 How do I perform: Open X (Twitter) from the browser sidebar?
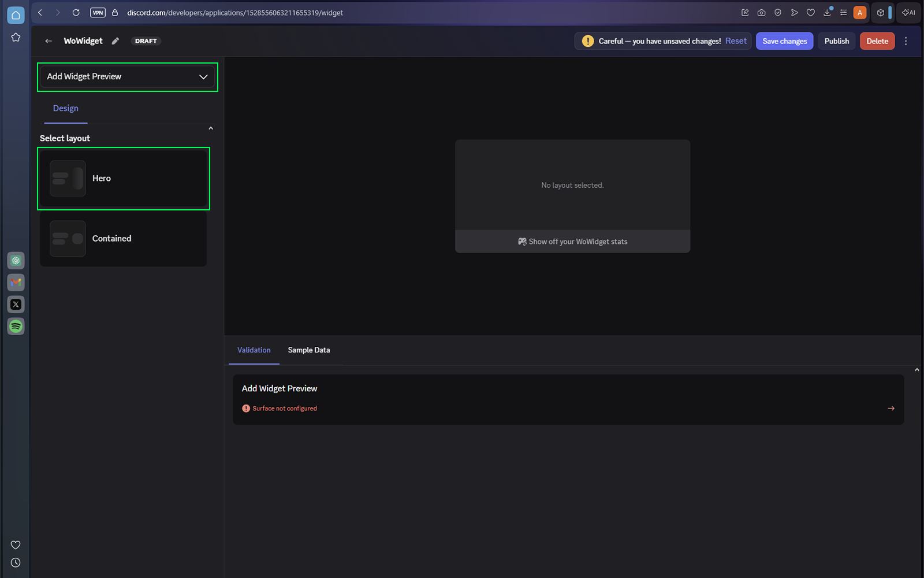coord(16,305)
